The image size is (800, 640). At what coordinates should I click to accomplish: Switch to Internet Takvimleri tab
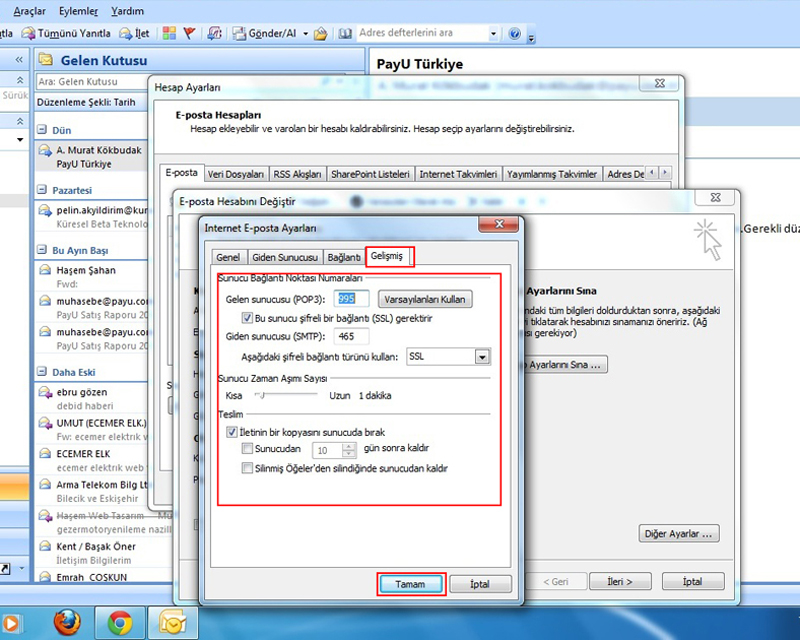(x=458, y=174)
